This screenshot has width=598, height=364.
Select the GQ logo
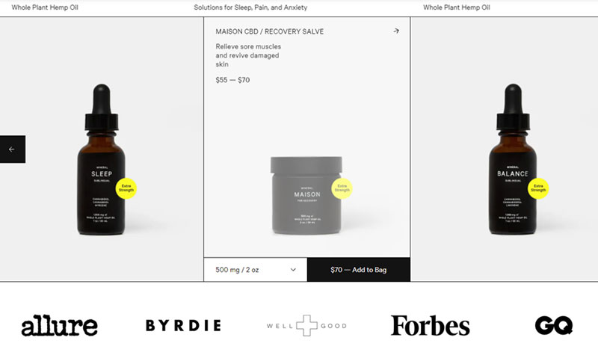[x=554, y=325]
